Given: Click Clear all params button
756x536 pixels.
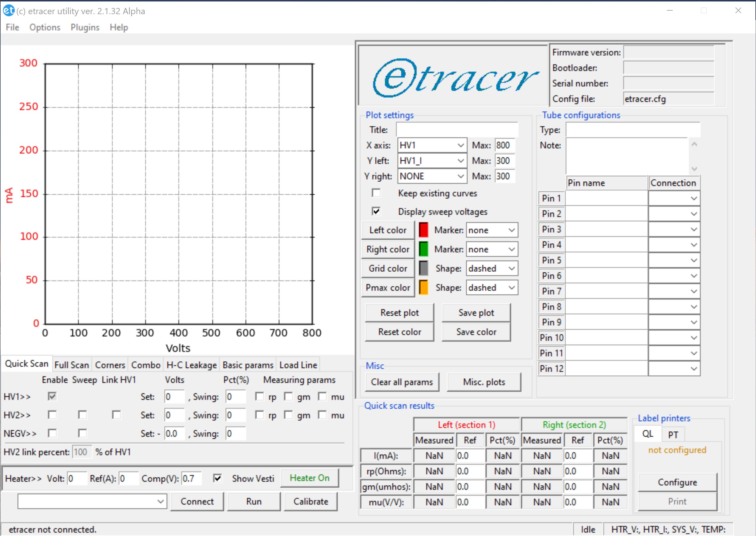Looking at the screenshot, I should click(x=402, y=382).
